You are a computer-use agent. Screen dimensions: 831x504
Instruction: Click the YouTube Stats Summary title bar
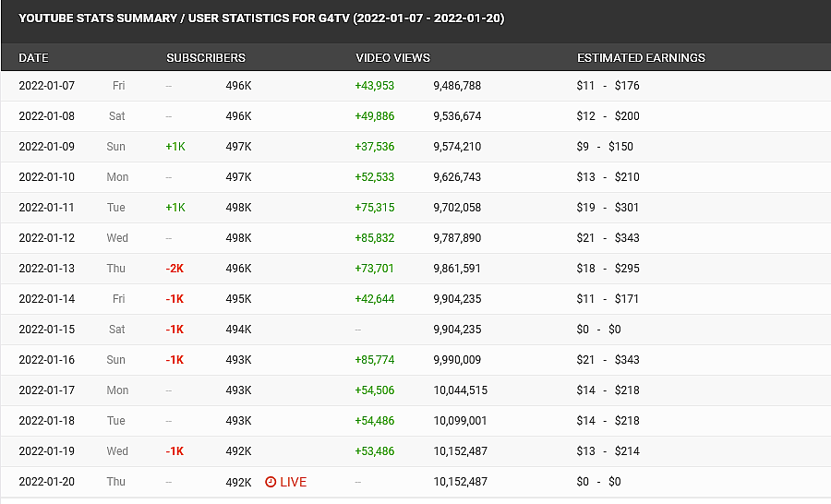click(x=261, y=18)
